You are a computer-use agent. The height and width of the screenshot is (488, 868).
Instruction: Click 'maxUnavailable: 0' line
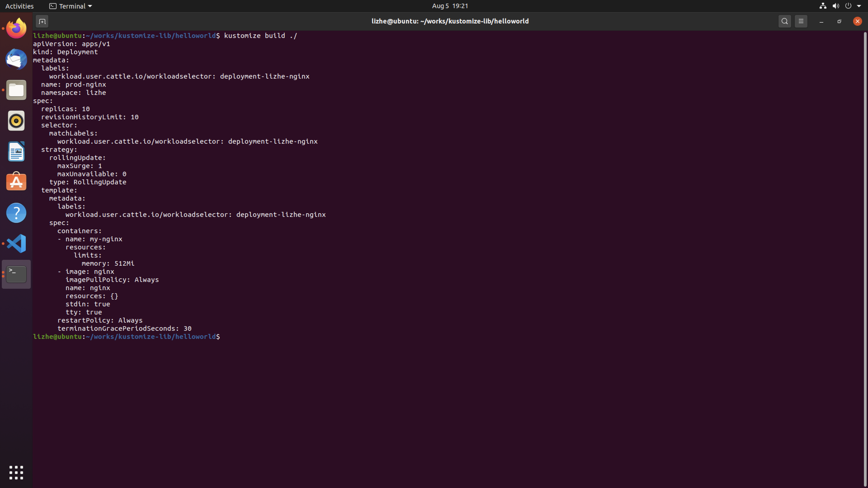tap(92, 174)
